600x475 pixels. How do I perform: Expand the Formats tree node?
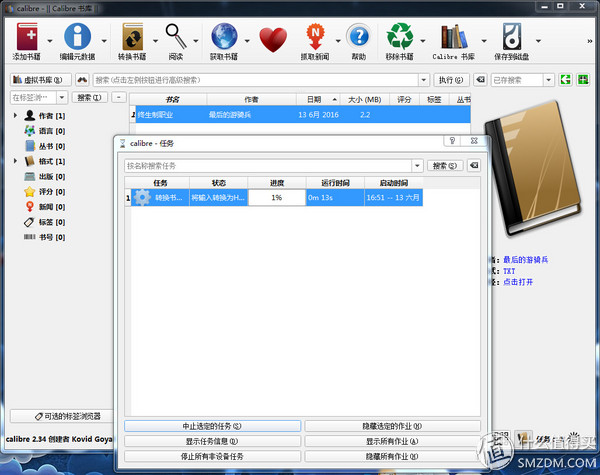15,161
